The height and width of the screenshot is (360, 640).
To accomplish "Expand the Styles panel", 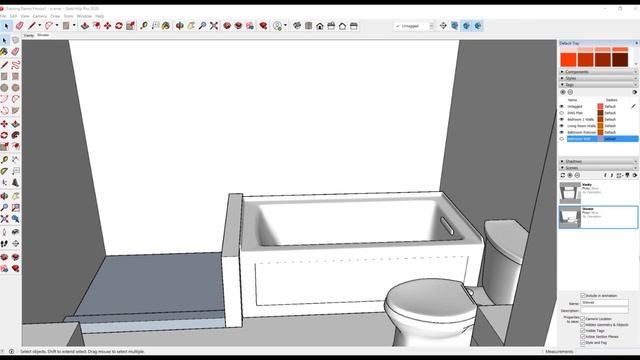I will coord(598,78).
